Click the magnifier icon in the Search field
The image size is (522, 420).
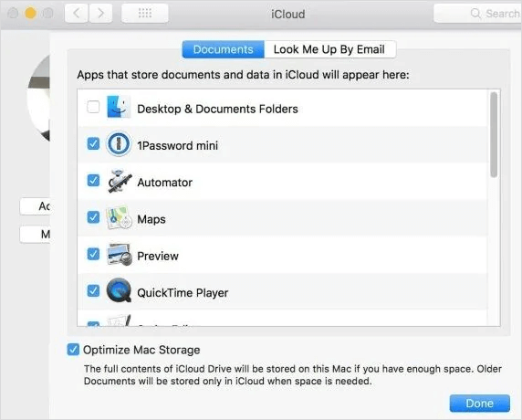pyautogui.click(x=475, y=14)
